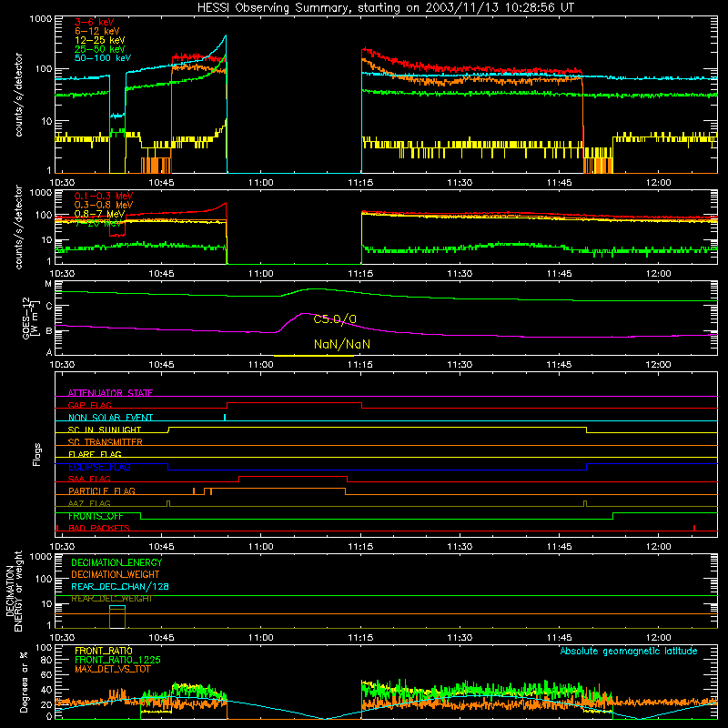The image size is (728, 728).
Task: Click 11:45 tick under the top keV panel
Action: (x=559, y=183)
